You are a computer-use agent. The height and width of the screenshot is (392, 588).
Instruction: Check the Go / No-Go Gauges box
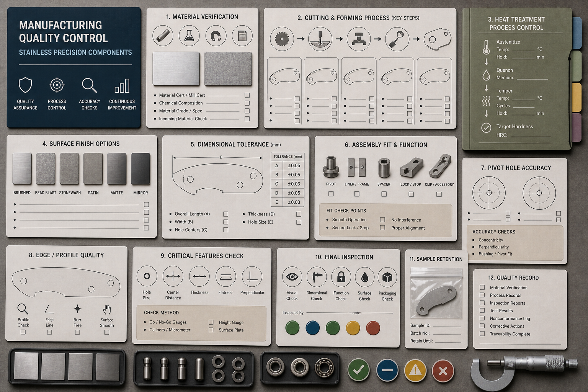(x=211, y=322)
